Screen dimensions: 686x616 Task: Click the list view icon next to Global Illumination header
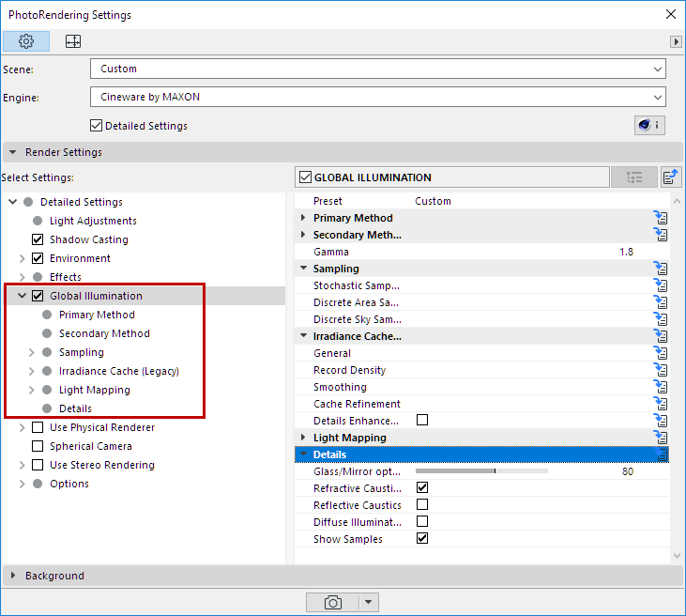coord(634,177)
